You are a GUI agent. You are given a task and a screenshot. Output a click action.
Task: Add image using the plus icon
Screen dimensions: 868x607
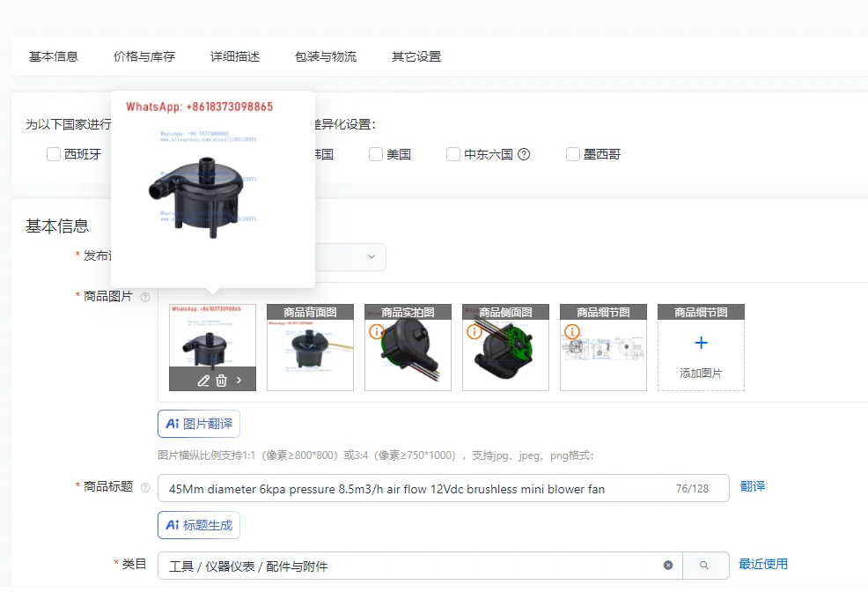coord(701,343)
